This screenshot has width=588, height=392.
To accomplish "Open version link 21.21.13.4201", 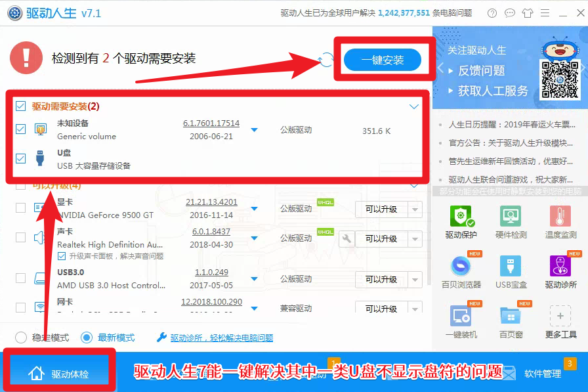I will tap(211, 202).
